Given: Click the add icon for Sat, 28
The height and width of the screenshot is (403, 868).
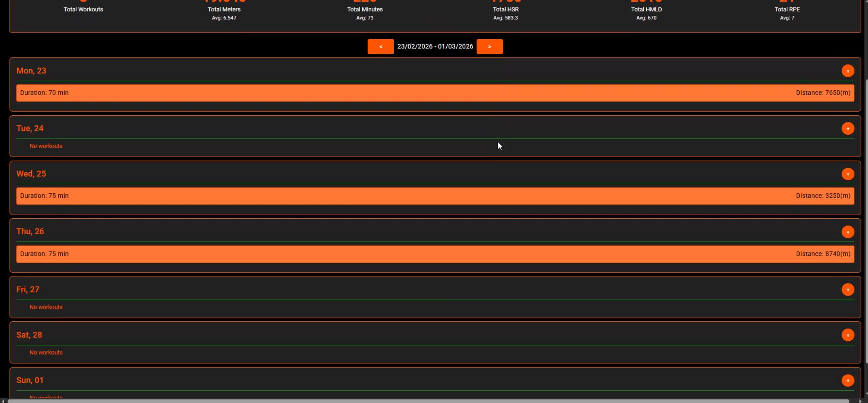Looking at the screenshot, I should (847, 335).
